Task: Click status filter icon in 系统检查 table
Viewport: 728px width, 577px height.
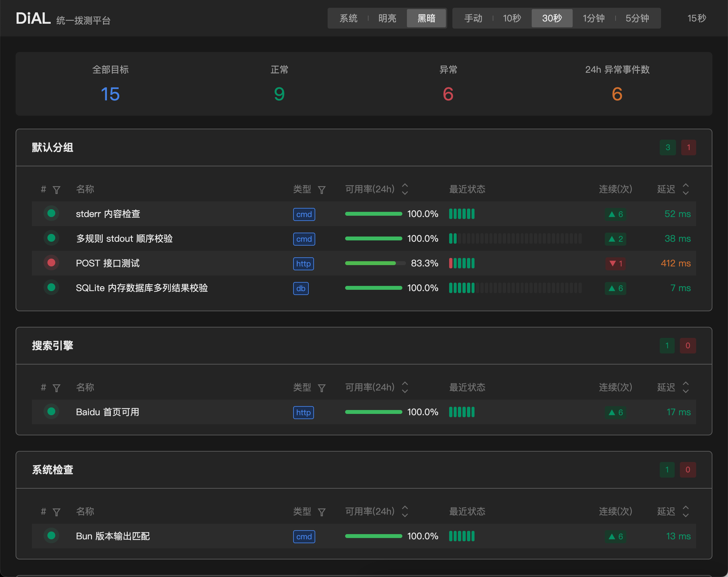Action: [x=57, y=512]
